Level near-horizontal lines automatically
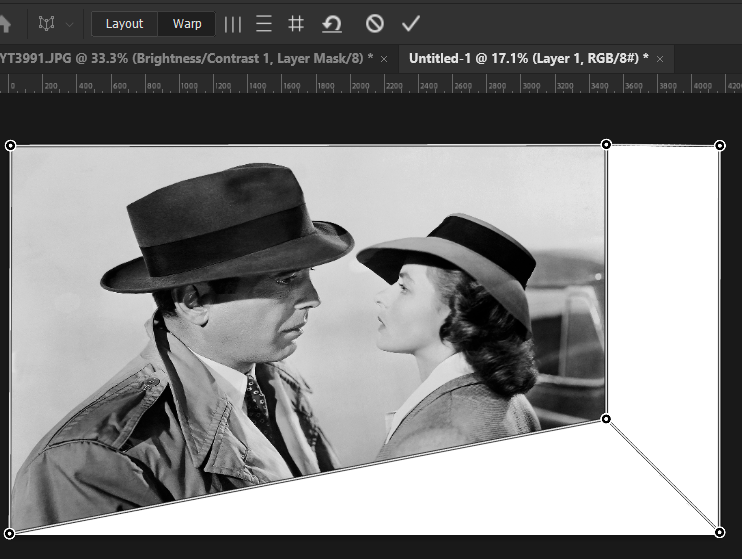Screen dimensions: 742x559 coord(264,24)
